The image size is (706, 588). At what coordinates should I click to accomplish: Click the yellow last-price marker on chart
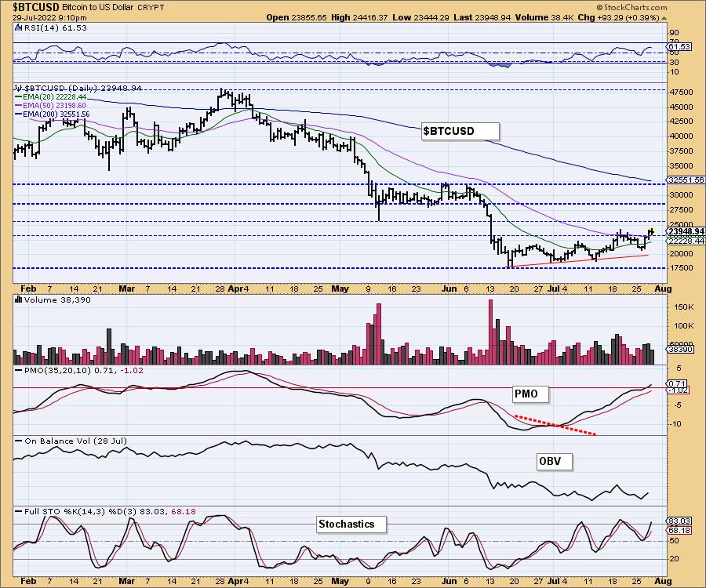tap(651, 232)
